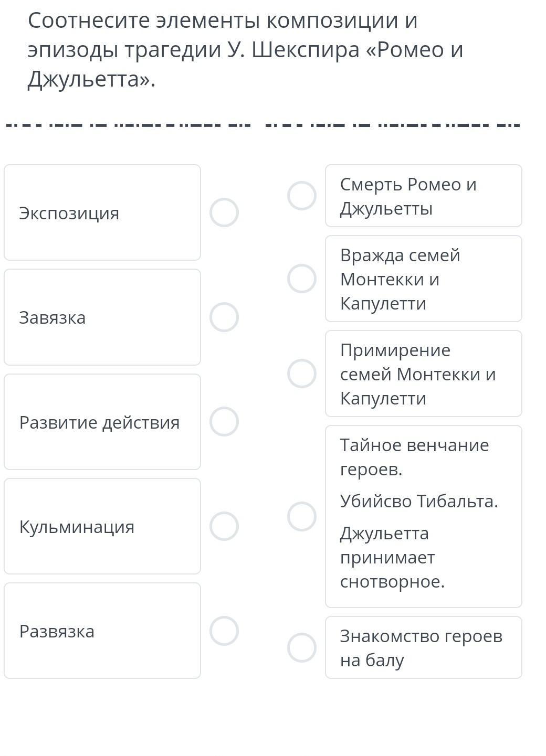Select the radio circle next to Экспозиция
Image resolution: width=546 pixels, height=756 pixels.
pos(224,212)
